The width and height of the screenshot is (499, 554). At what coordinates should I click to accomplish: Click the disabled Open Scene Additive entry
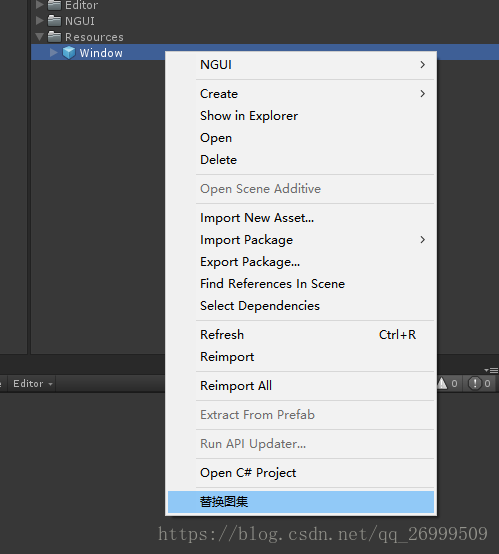pyautogui.click(x=301, y=189)
